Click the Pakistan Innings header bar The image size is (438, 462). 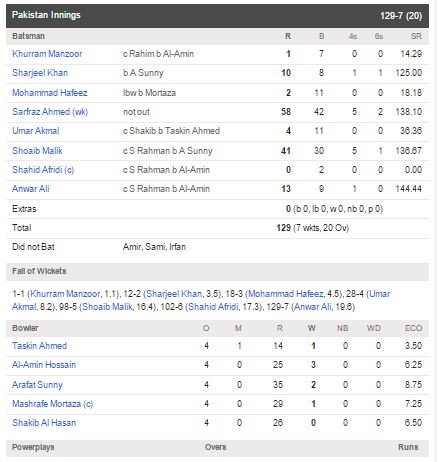point(217,16)
